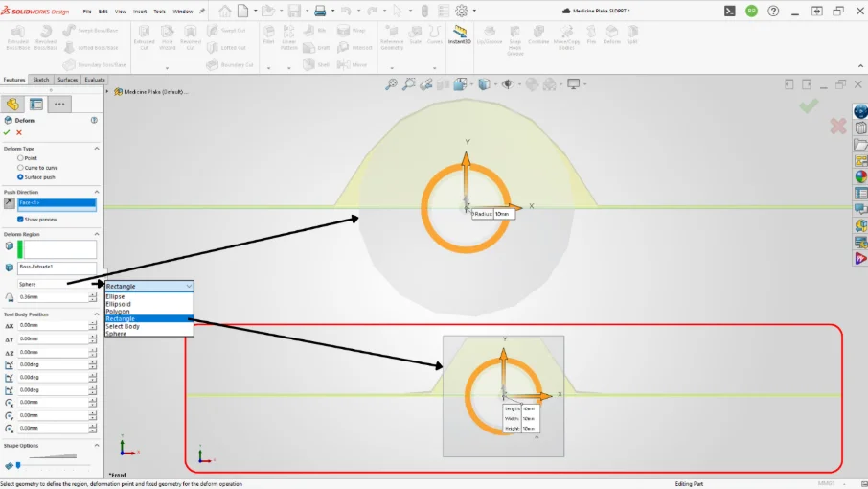
Task: Toggle the push direction reverse arrow button
Action: click(x=9, y=203)
